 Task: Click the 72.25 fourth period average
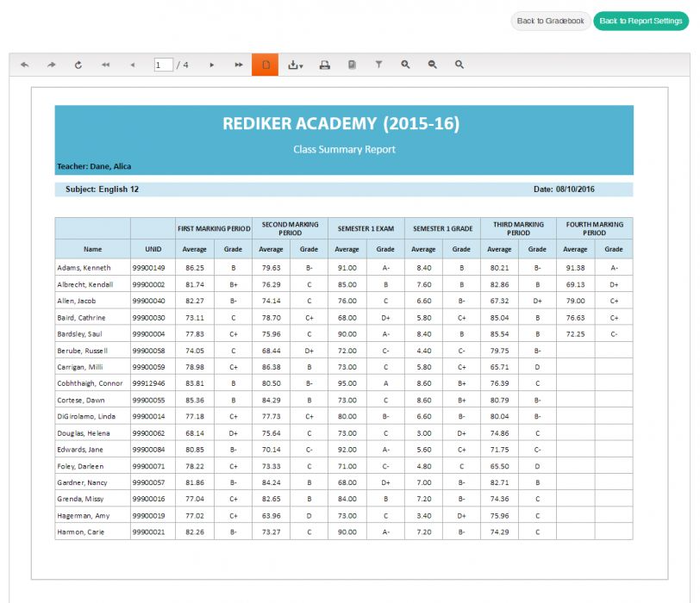pos(576,334)
